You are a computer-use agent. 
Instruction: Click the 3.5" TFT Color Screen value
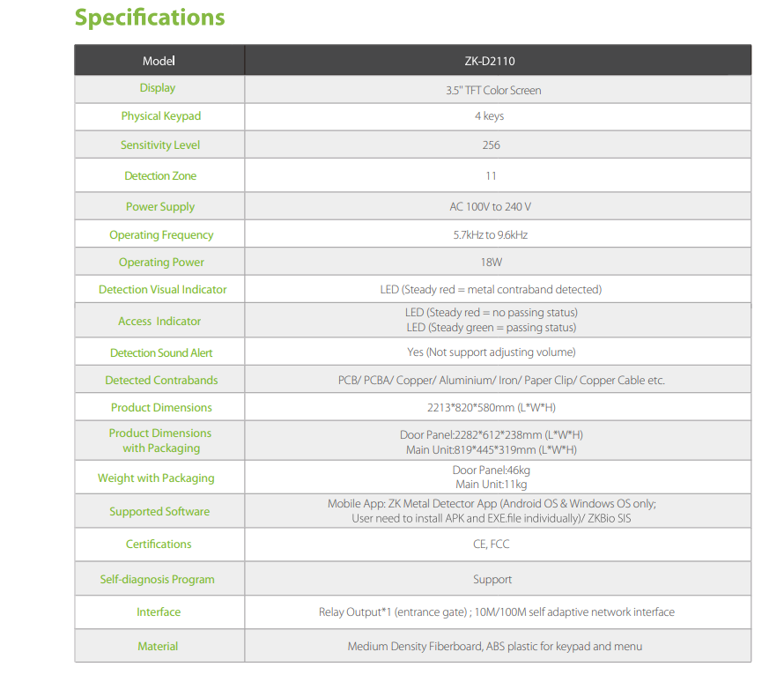pos(493,91)
